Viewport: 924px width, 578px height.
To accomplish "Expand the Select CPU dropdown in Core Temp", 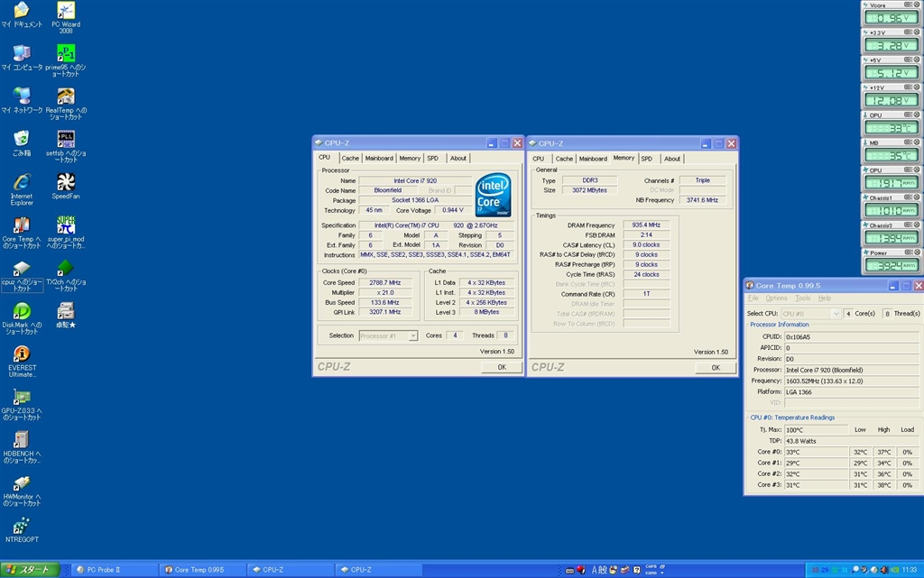I will click(834, 313).
